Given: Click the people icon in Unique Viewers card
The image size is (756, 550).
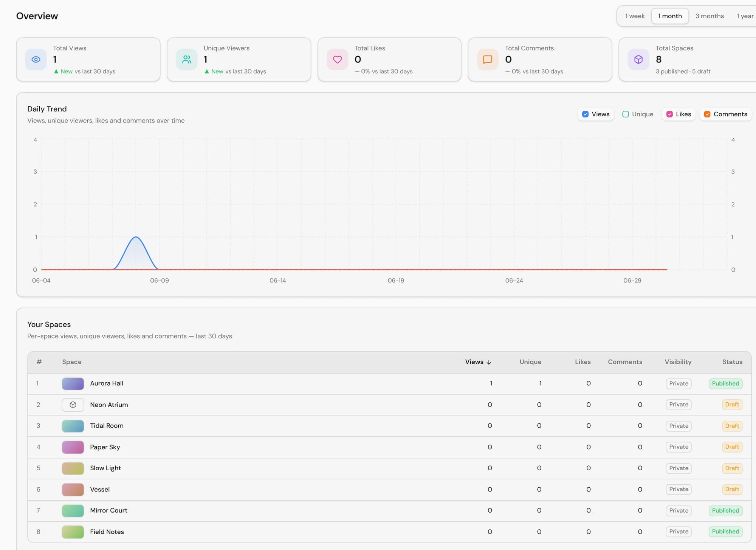Looking at the screenshot, I should coord(187,60).
